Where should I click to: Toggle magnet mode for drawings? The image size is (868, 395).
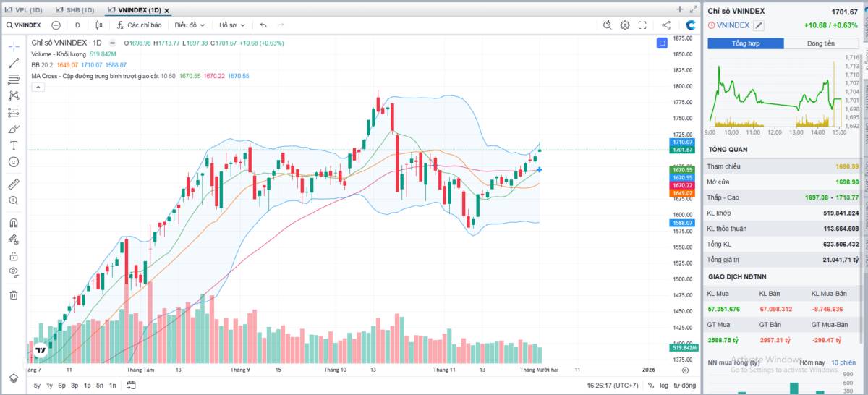13,223
